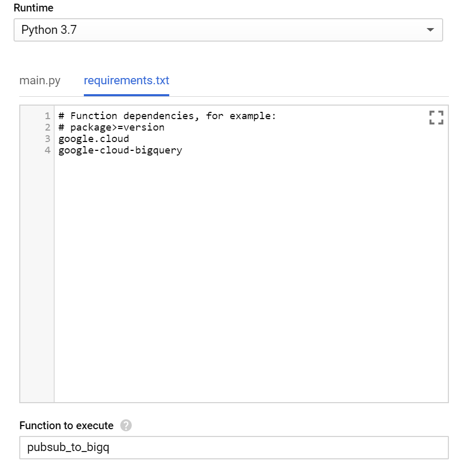This screenshot has width=464, height=476.
Task: Switch to the main.py tab
Action: click(x=40, y=81)
